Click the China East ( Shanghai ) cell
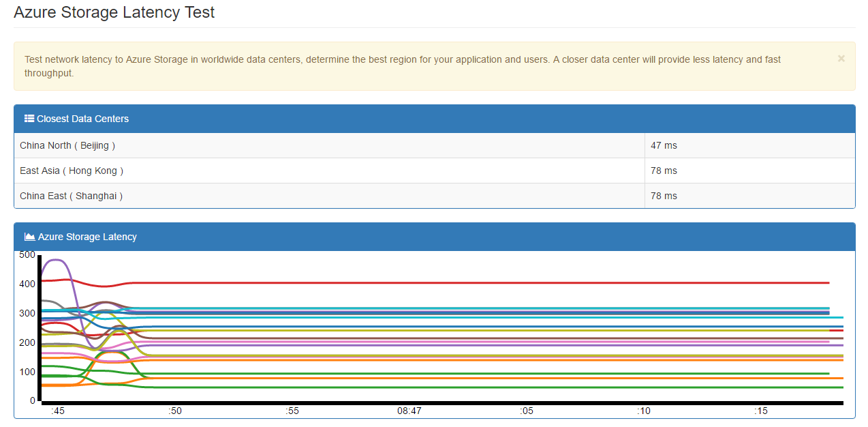The height and width of the screenshot is (427, 868). coord(330,196)
